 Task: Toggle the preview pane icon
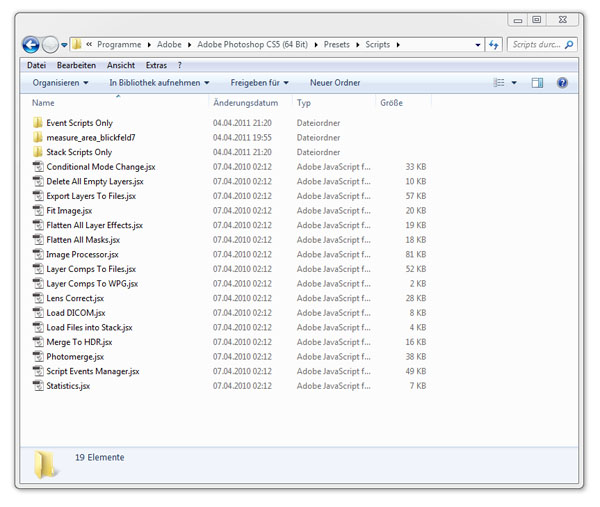[537, 83]
